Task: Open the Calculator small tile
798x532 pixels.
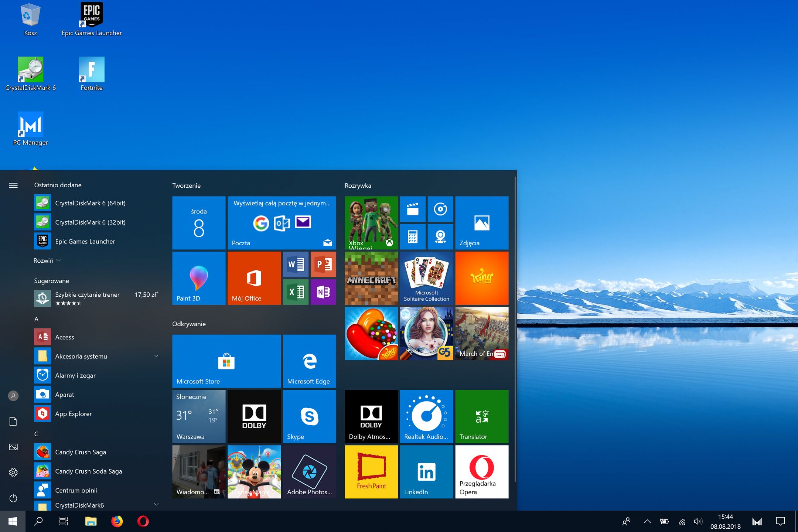Action: (x=413, y=236)
